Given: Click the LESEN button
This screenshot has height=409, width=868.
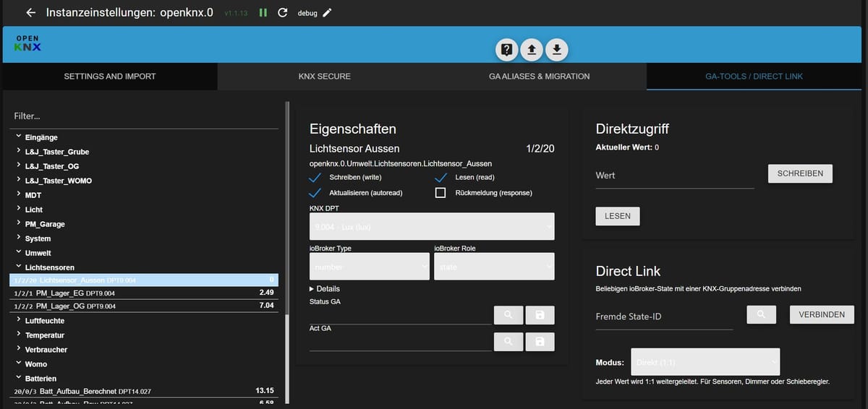Looking at the screenshot, I should point(618,216).
